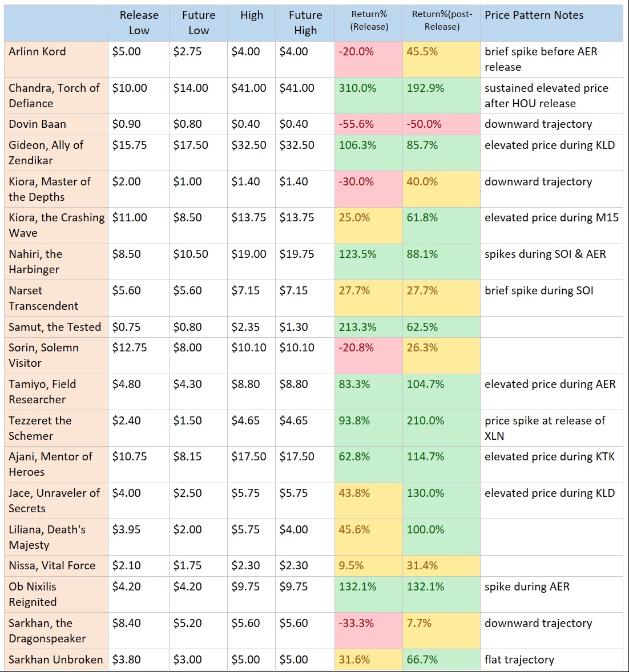Select the 213.3% return cell
This screenshot has height=672, width=629.
tap(358, 327)
